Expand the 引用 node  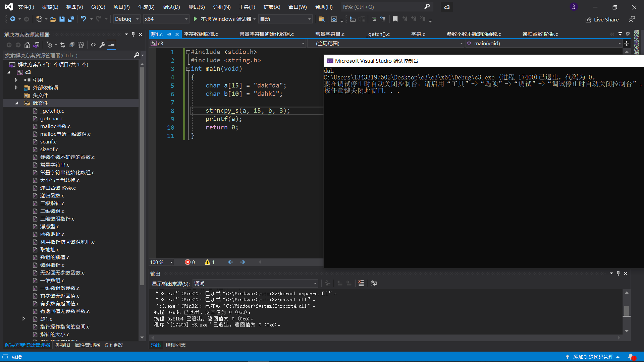click(16, 80)
